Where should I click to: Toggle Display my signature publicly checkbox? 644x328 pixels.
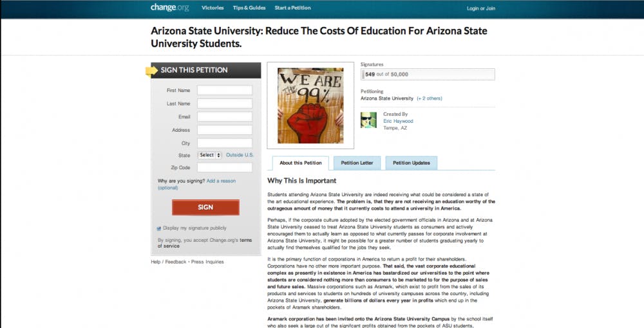point(159,228)
